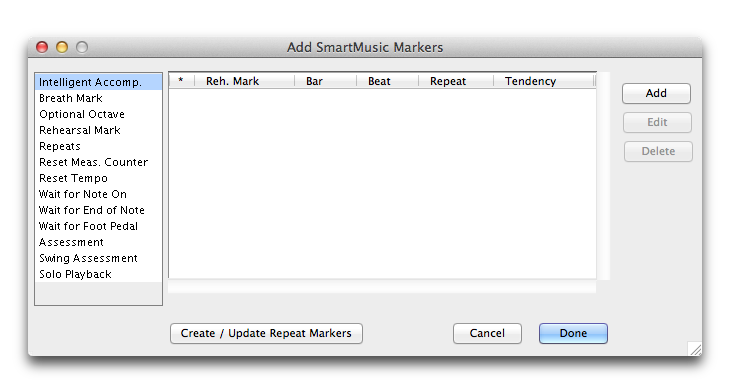The image size is (730, 392).
Task: Select Intelligent Accomp. marker type
Action: (x=98, y=82)
